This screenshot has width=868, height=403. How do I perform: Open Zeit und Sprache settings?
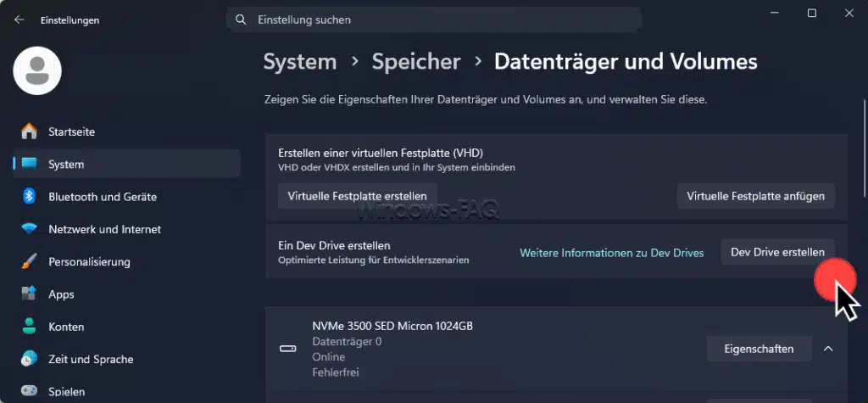coord(126,359)
